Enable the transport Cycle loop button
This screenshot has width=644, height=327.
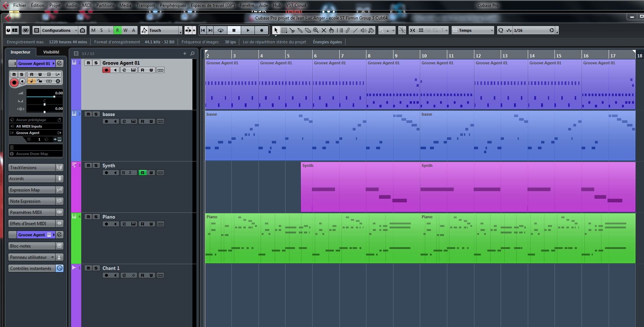tap(220, 30)
